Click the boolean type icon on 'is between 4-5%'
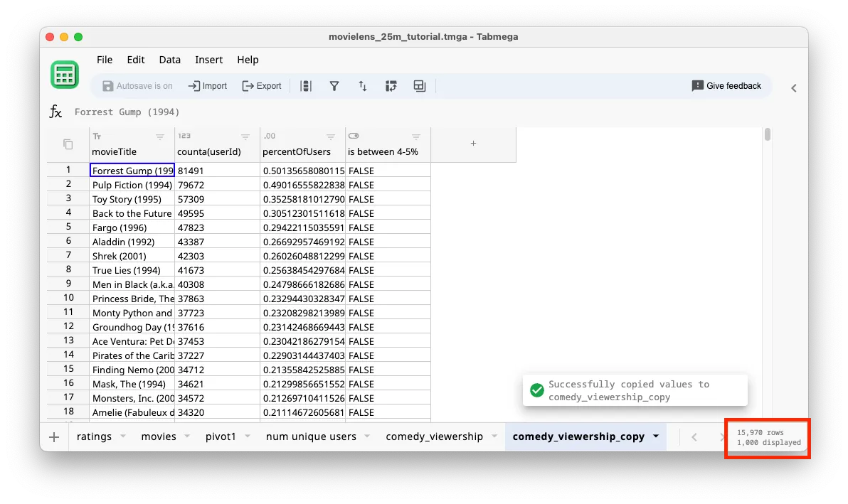 pyautogui.click(x=354, y=136)
